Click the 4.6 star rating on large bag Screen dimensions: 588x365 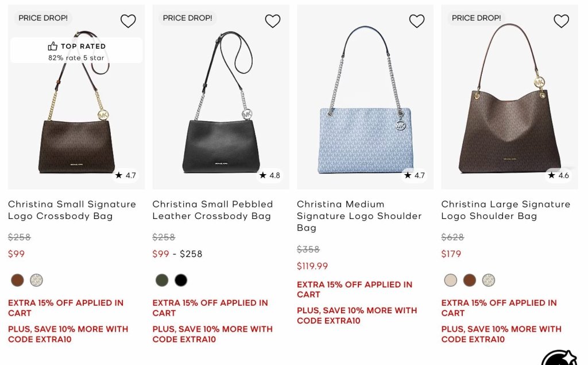click(558, 175)
